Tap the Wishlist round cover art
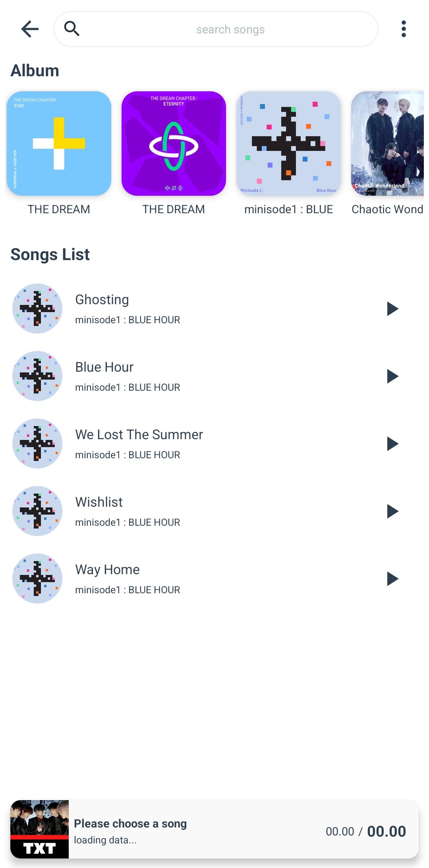Screen dimensions: 429x868 (37, 511)
